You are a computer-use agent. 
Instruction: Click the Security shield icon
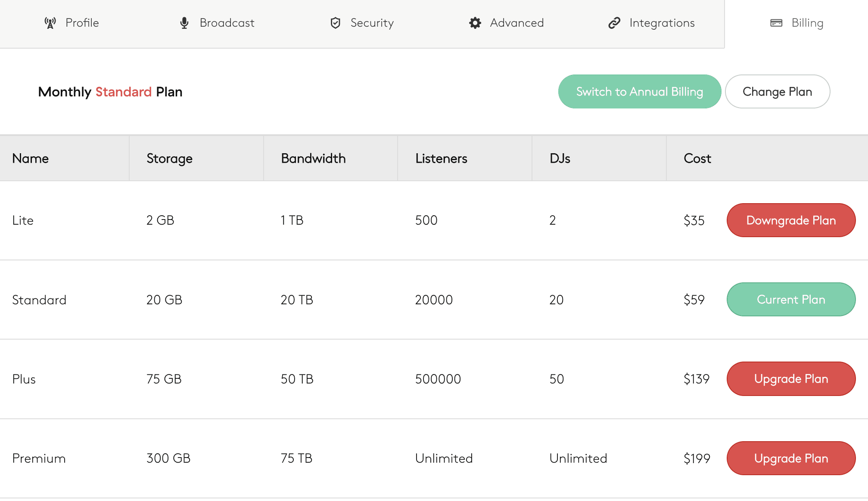point(336,23)
